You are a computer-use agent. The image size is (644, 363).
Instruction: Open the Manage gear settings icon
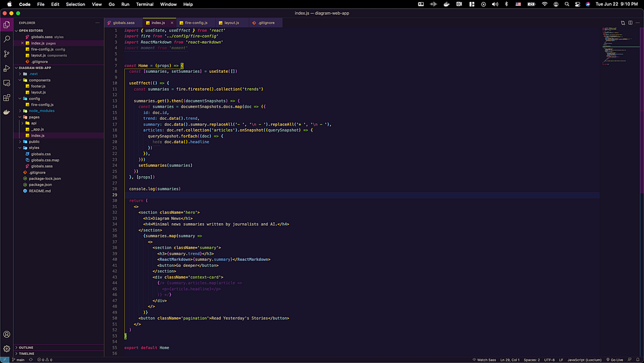[7, 349]
